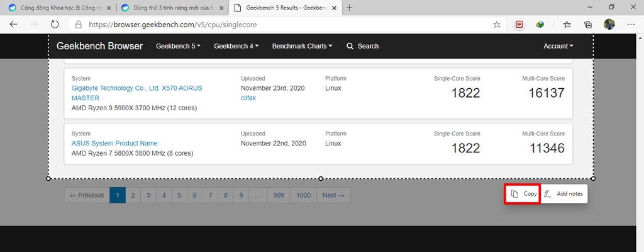Click the Copy button for web capture

coord(521,194)
